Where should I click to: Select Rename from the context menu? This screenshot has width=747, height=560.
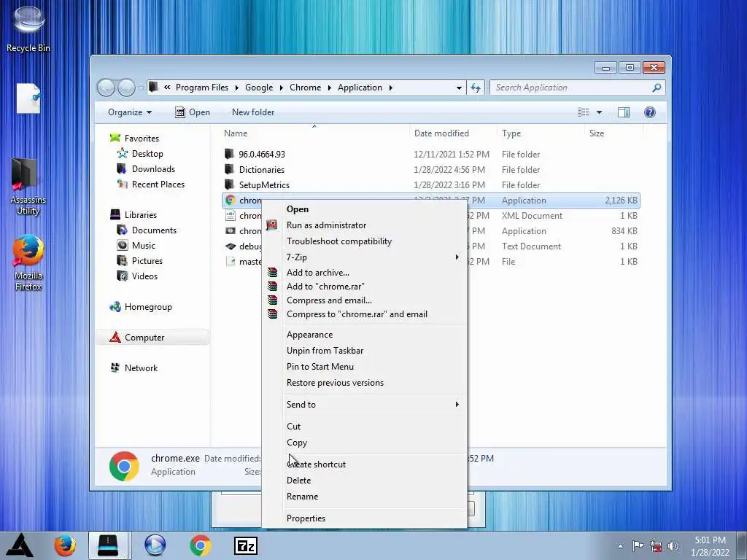pyautogui.click(x=302, y=496)
